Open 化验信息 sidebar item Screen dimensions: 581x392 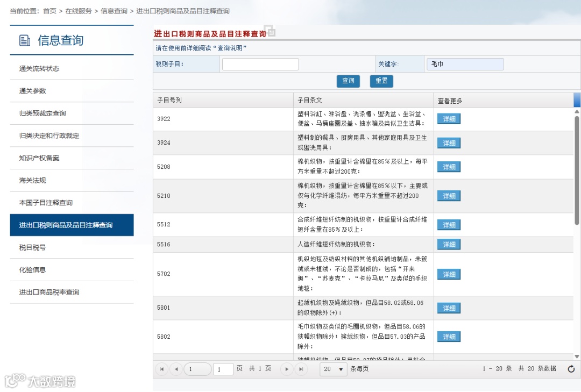coord(72,270)
